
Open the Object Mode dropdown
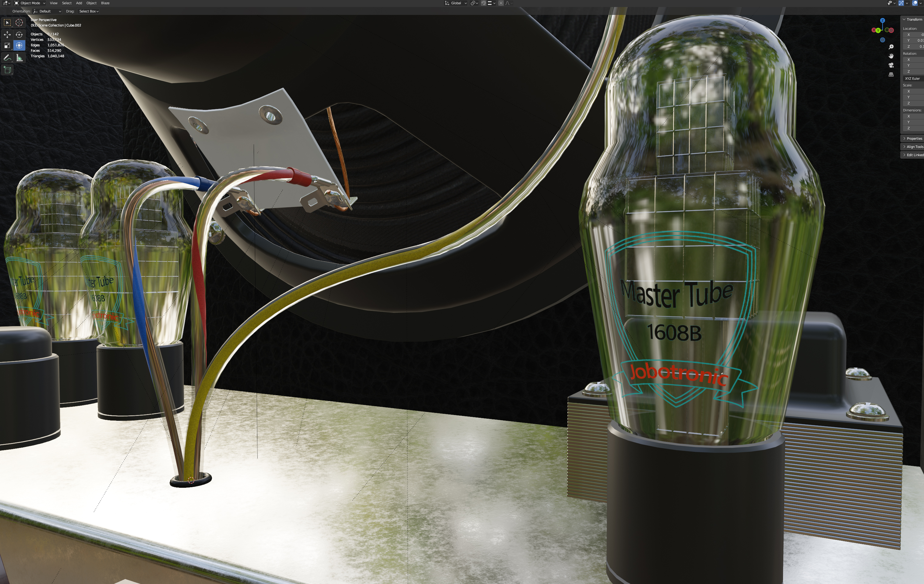[30, 3]
